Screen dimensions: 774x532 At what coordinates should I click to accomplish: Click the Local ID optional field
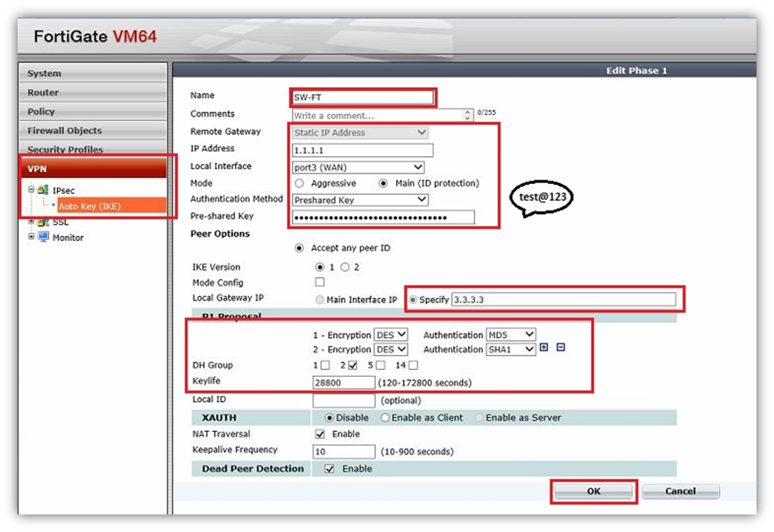point(344,401)
